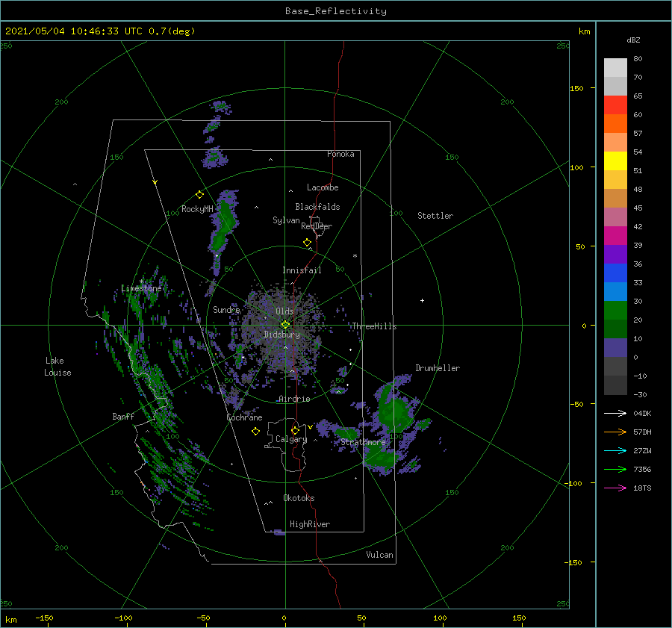Select the yellow diamond marker inside Calgary outline

(x=295, y=430)
